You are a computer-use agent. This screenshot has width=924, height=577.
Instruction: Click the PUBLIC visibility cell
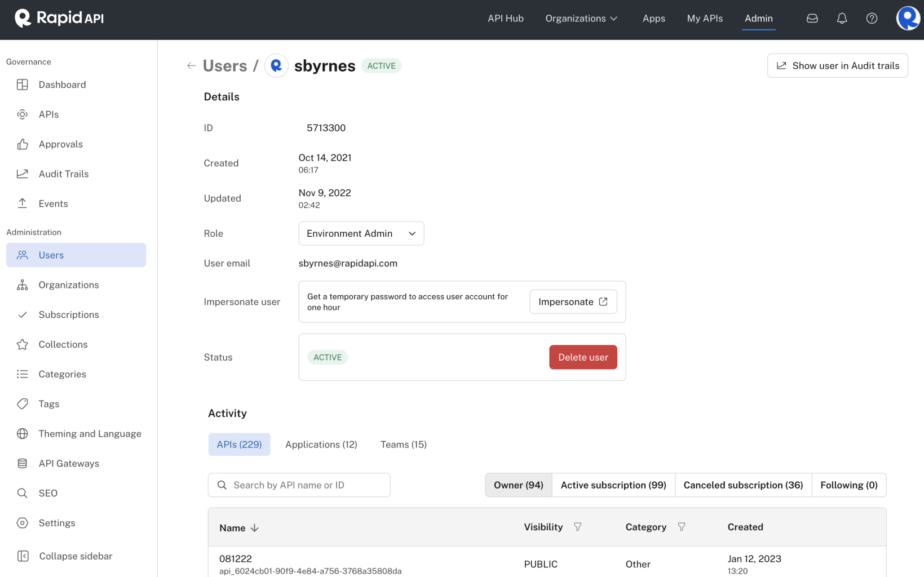click(541, 564)
